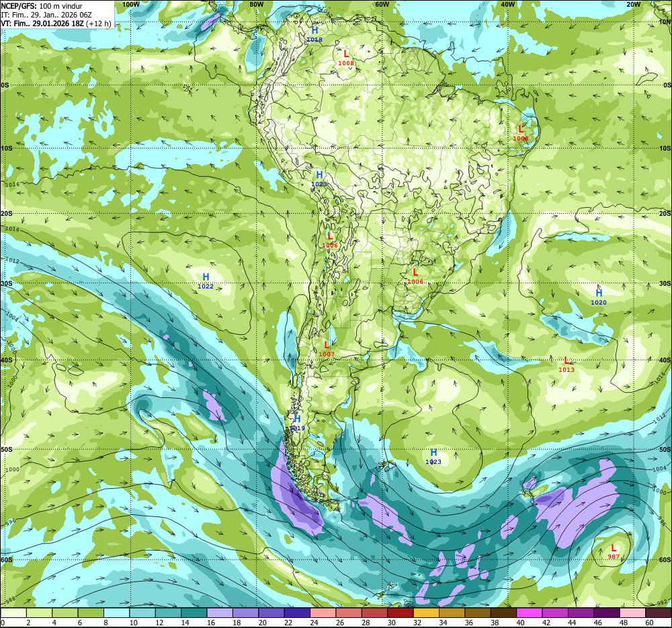Click the 30S latitude label on left edge
Viewport: 672px width, 628px height.
7,283
